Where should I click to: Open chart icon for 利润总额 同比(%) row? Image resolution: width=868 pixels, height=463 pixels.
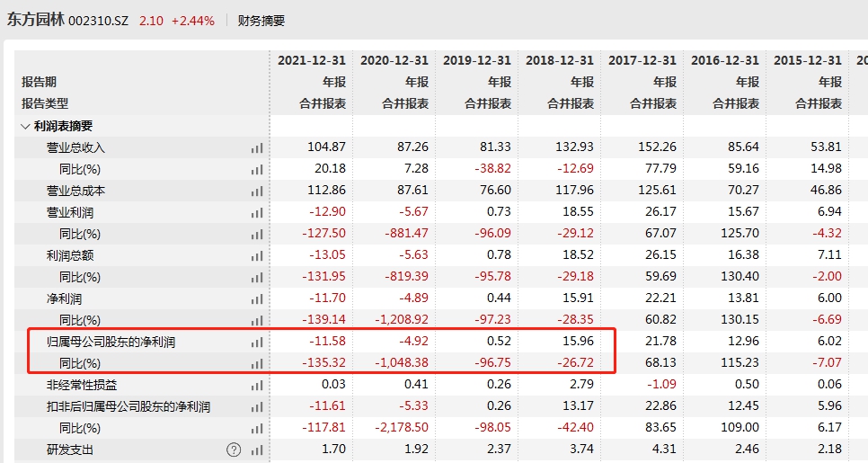click(256, 278)
